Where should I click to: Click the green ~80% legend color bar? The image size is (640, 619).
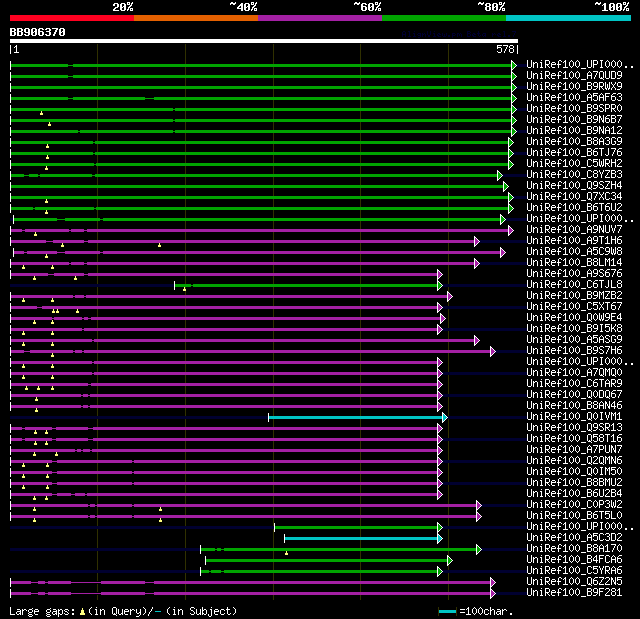coord(444,18)
